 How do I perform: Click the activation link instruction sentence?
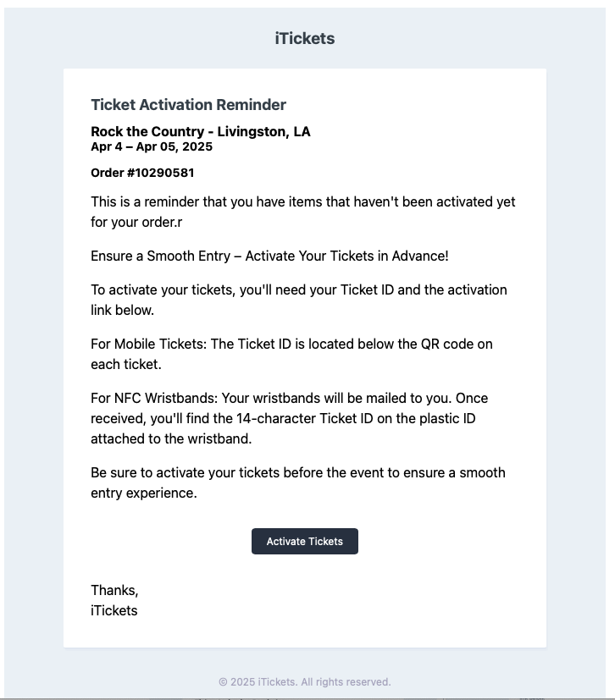(x=296, y=299)
